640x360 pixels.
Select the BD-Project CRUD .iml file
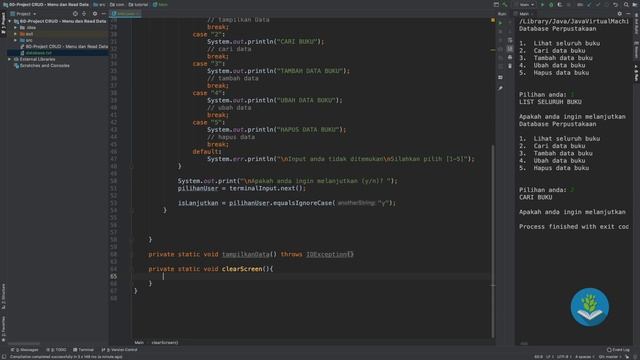64,47
